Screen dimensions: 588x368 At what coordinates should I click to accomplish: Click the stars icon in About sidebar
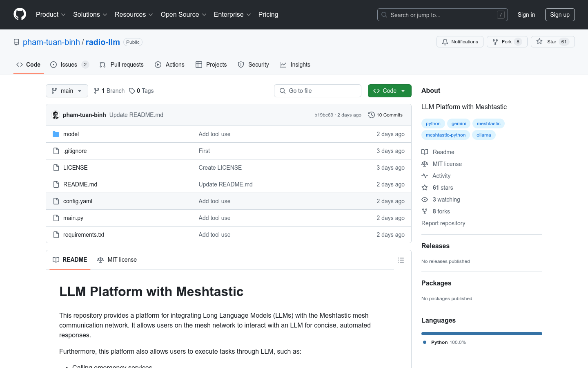[425, 188]
